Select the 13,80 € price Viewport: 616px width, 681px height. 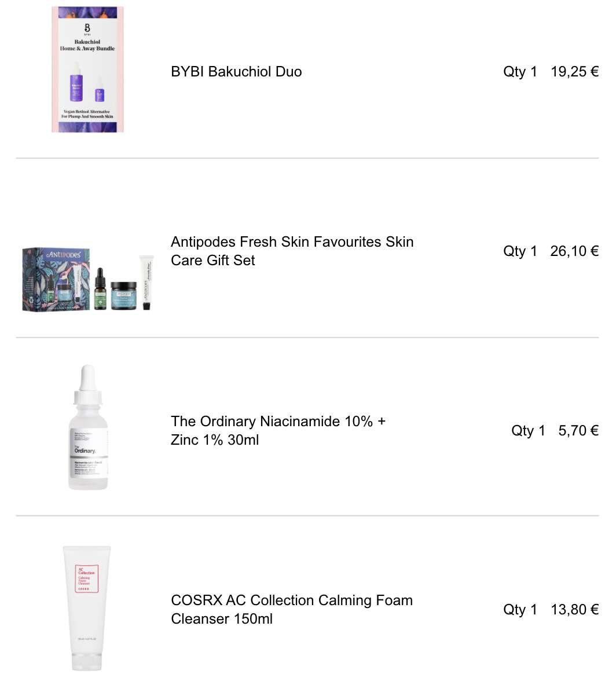point(574,609)
